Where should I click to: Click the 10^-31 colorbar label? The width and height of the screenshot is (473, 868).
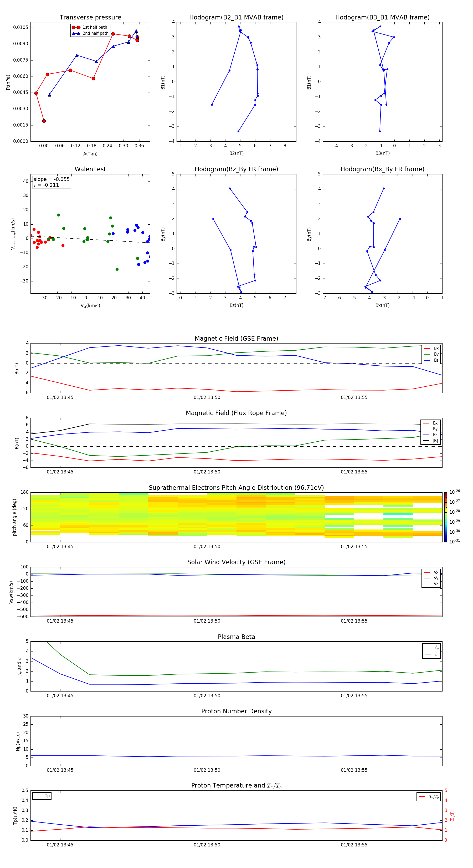pos(455,542)
